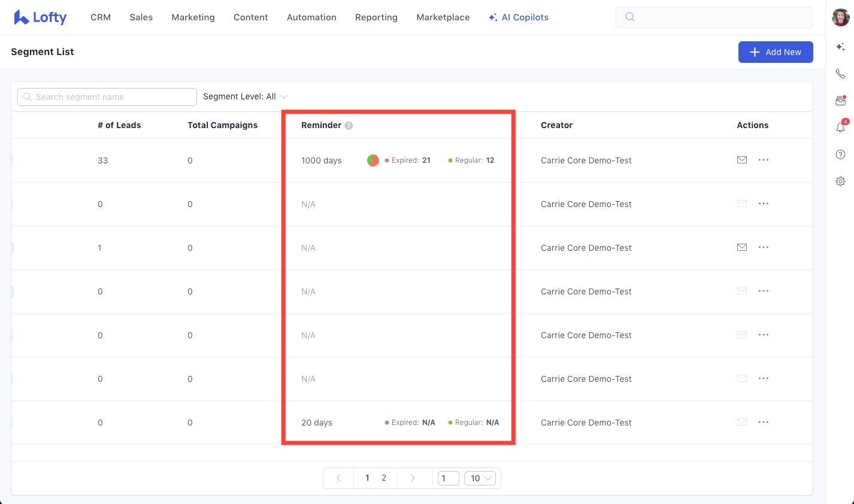
Task: Click the page jump input box
Action: point(449,478)
